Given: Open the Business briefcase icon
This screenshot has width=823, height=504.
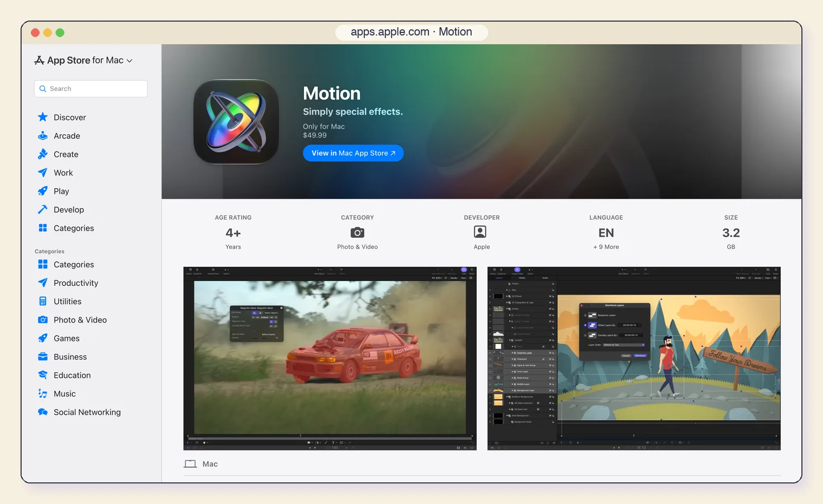Looking at the screenshot, I should (x=43, y=357).
